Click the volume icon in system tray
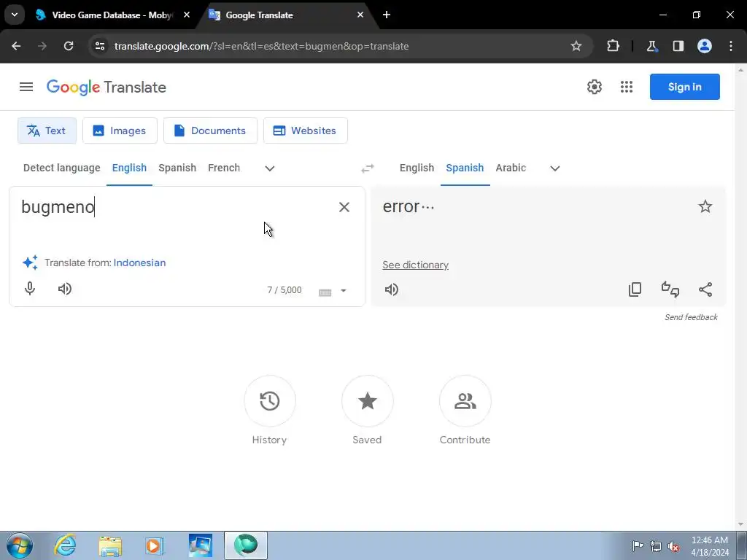 pos(673,546)
